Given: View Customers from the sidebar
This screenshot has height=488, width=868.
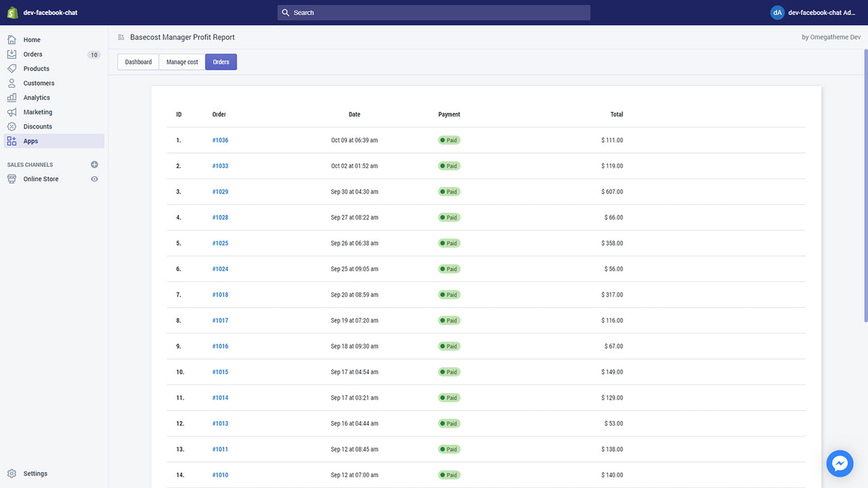Looking at the screenshot, I should [x=39, y=83].
